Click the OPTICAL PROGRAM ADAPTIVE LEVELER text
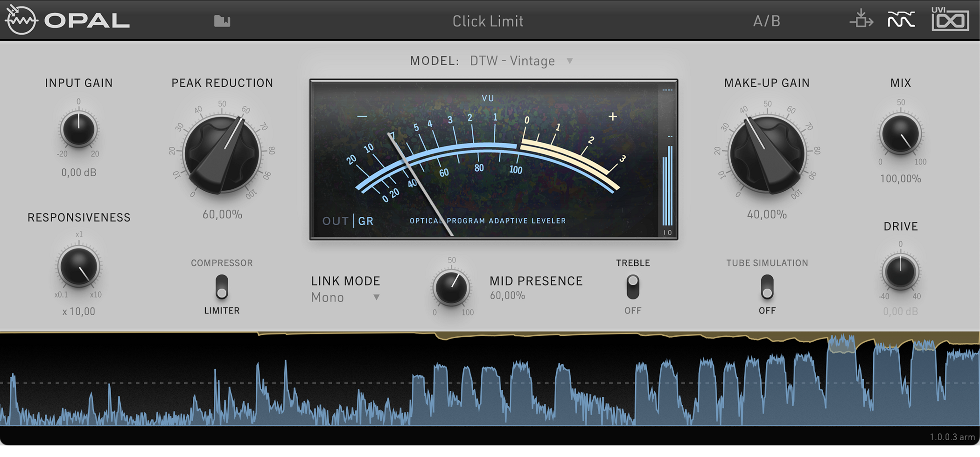 (488, 221)
